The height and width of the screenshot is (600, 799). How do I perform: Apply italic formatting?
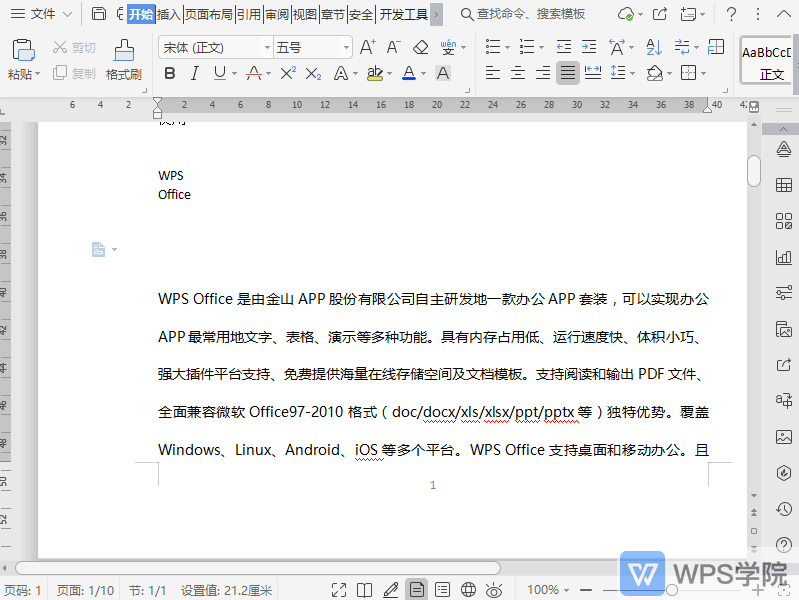(194, 73)
